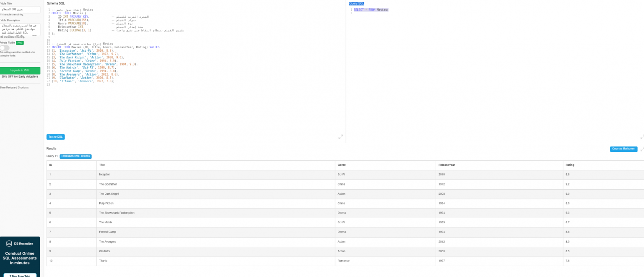This screenshot has width=644, height=277.
Task: Edit the Fiddle Description text area
Action: click(20, 29)
